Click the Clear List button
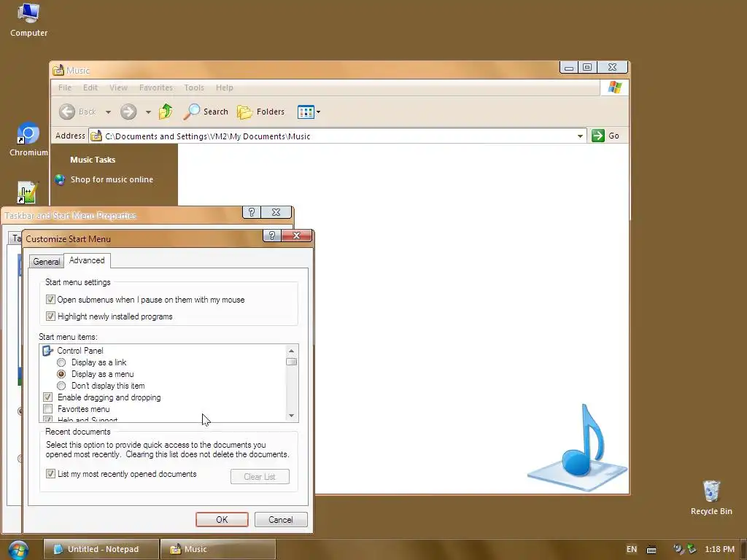Viewport: 747px width, 560px height. [260, 477]
